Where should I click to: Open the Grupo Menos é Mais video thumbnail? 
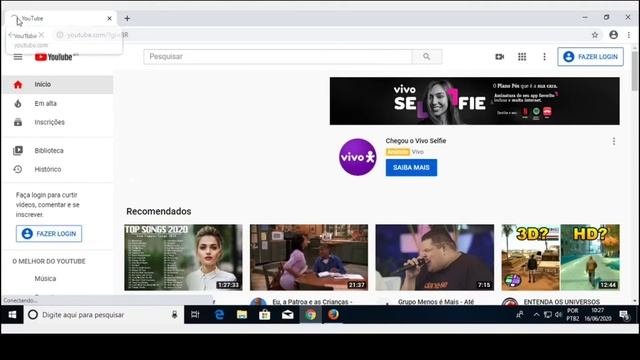click(435, 257)
